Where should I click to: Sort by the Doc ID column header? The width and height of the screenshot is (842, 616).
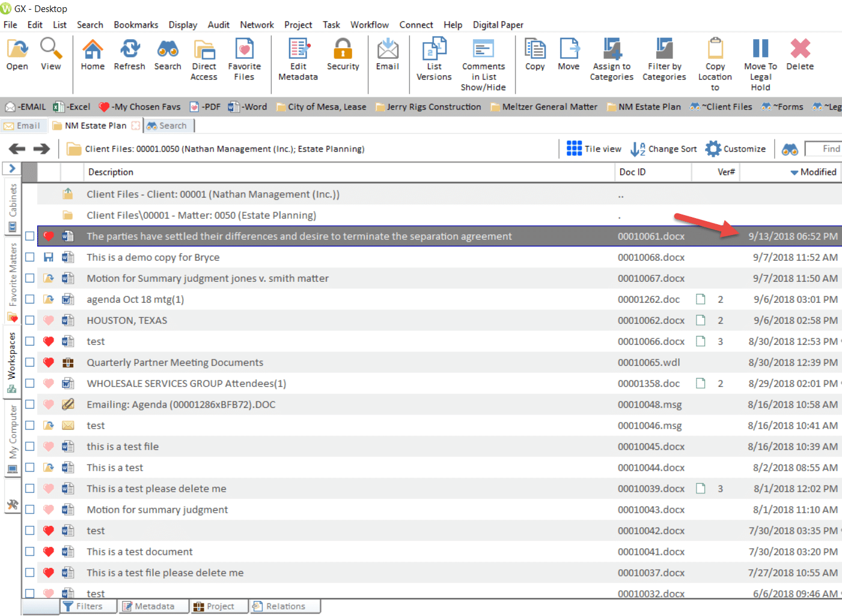(653, 172)
